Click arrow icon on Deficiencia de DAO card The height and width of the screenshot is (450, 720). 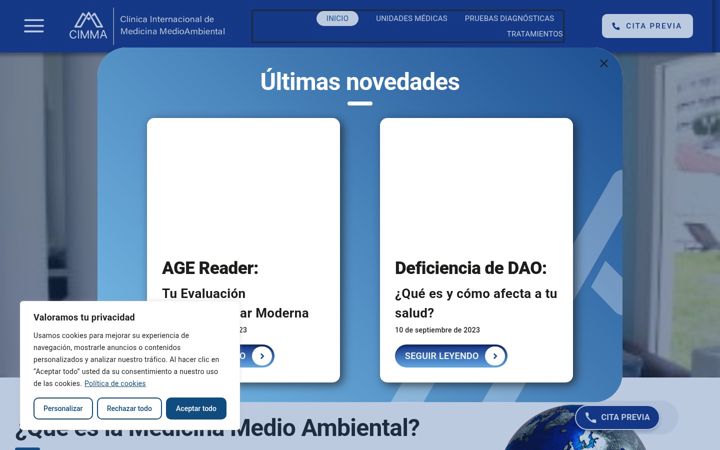[x=495, y=356]
